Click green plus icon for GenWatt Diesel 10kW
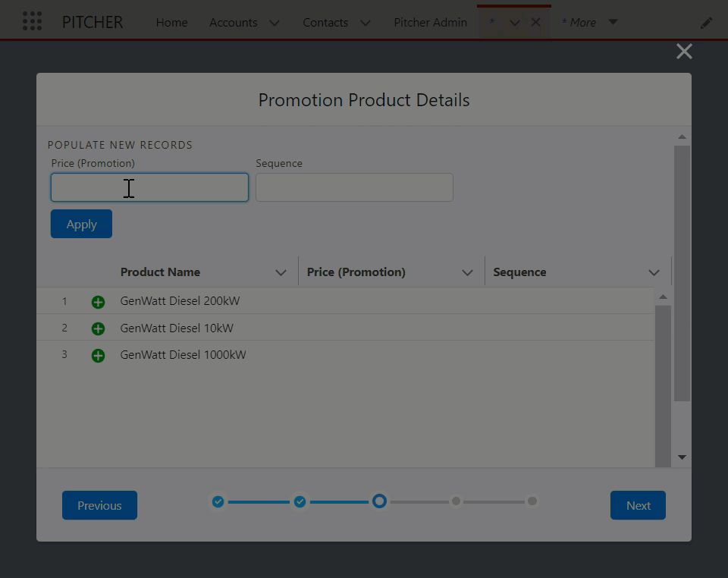Screen dimensions: 728x578 pos(98,328)
